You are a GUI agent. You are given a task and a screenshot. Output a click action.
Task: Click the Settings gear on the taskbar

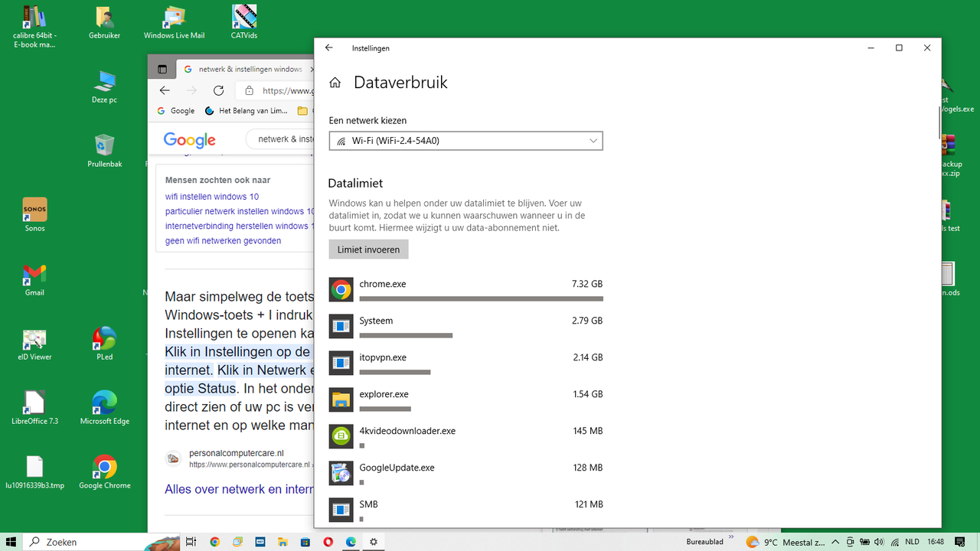pyautogui.click(x=374, y=542)
